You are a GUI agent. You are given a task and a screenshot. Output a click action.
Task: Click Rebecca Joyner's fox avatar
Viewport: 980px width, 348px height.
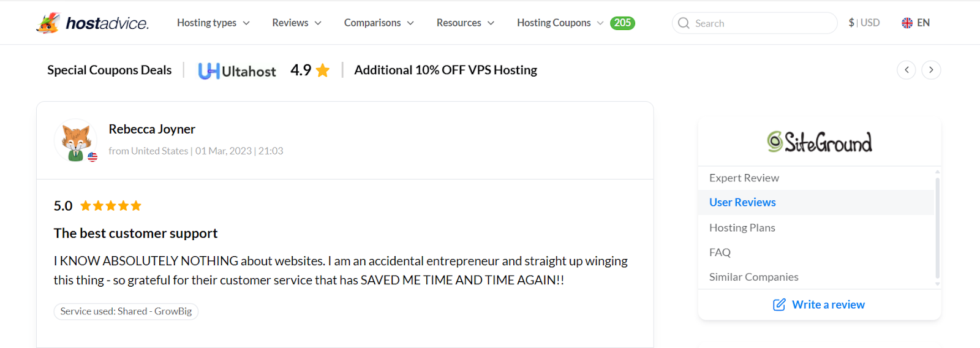tap(76, 141)
